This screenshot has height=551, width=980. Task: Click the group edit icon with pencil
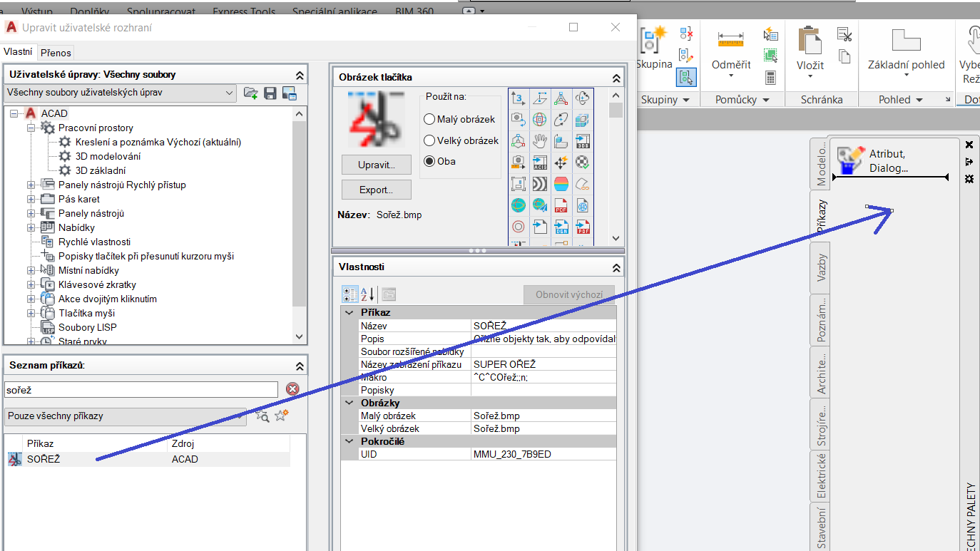(686, 54)
